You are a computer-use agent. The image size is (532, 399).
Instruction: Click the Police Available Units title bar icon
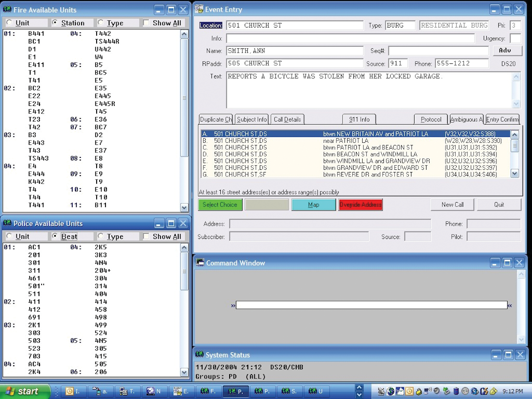point(7,223)
